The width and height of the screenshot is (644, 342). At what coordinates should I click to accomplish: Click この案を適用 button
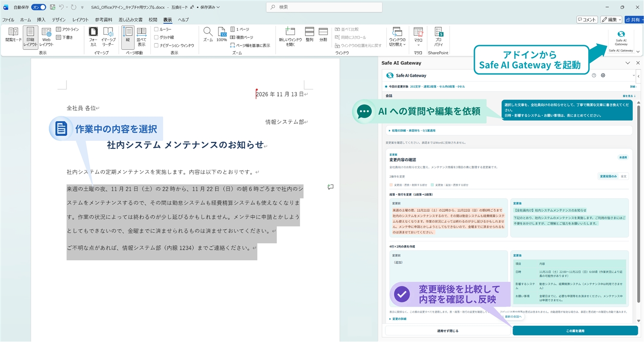tap(575, 331)
